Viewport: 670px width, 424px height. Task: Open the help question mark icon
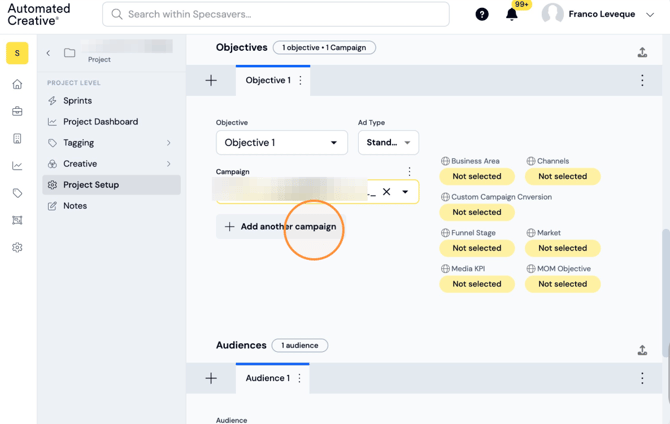tap(482, 14)
